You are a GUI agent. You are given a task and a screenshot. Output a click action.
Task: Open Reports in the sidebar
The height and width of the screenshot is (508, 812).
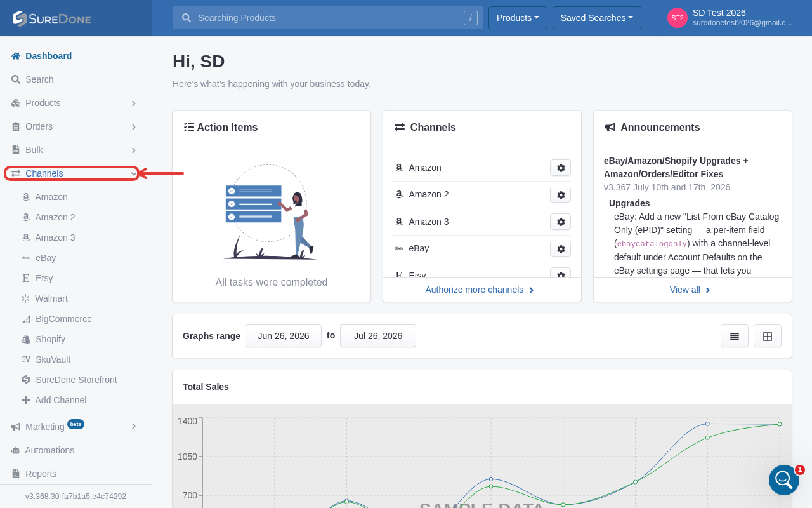click(x=41, y=474)
